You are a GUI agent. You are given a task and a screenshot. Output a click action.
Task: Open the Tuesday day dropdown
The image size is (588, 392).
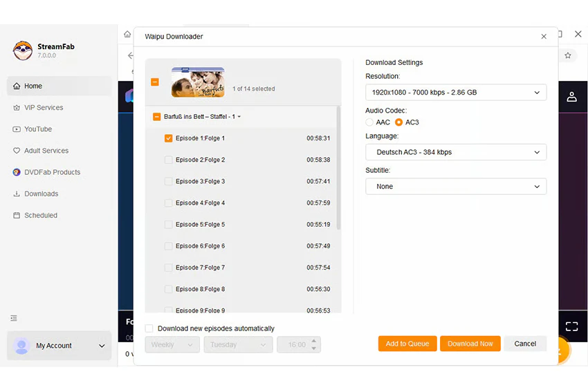click(x=238, y=345)
